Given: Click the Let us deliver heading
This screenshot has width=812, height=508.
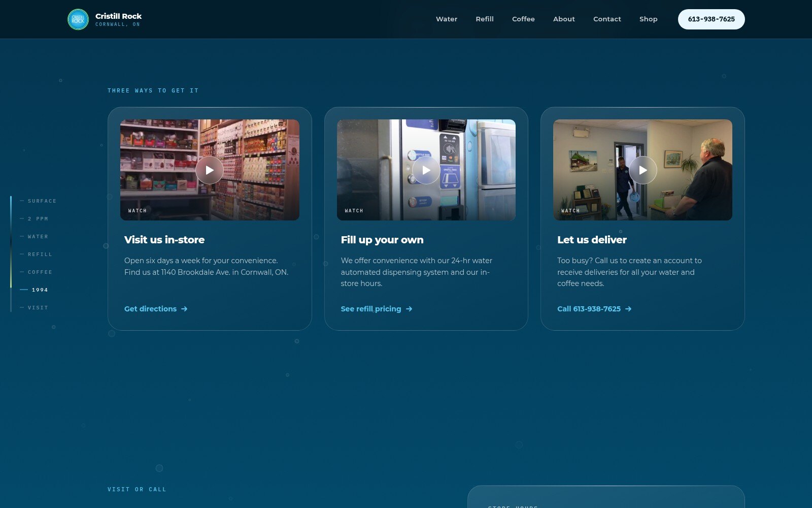Looking at the screenshot, I should pyautogui.click(x=592, y=240).
